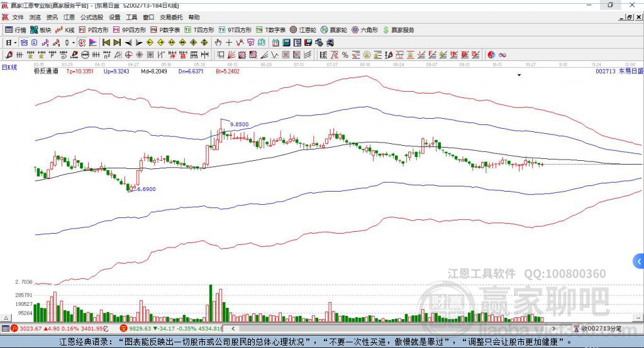Select the hand pan tool
This screenshot has width=644, height=348.
(x=218, y=43)
